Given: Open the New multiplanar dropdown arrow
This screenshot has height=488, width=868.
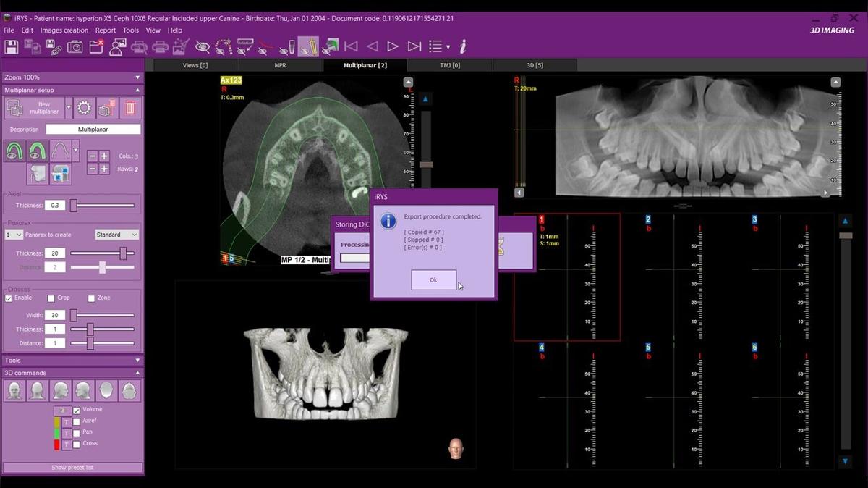Looking at the screenshot, I should (69, 108).
